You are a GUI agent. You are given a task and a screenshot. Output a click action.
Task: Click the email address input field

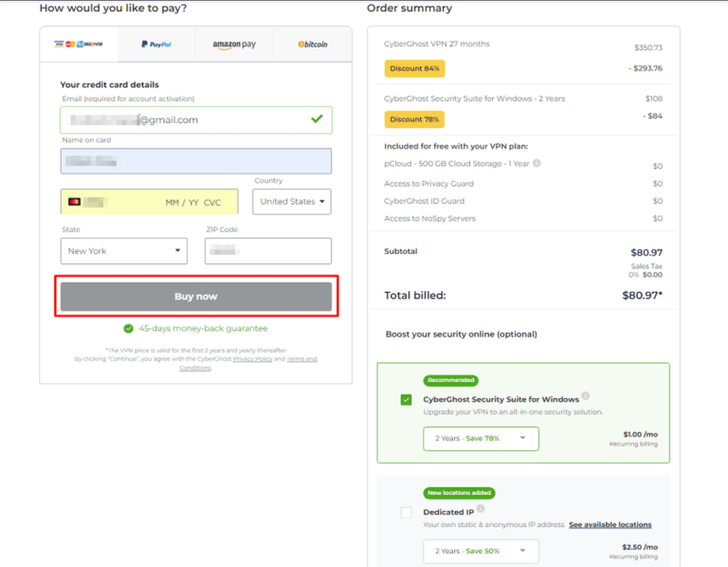coord(196,119)
